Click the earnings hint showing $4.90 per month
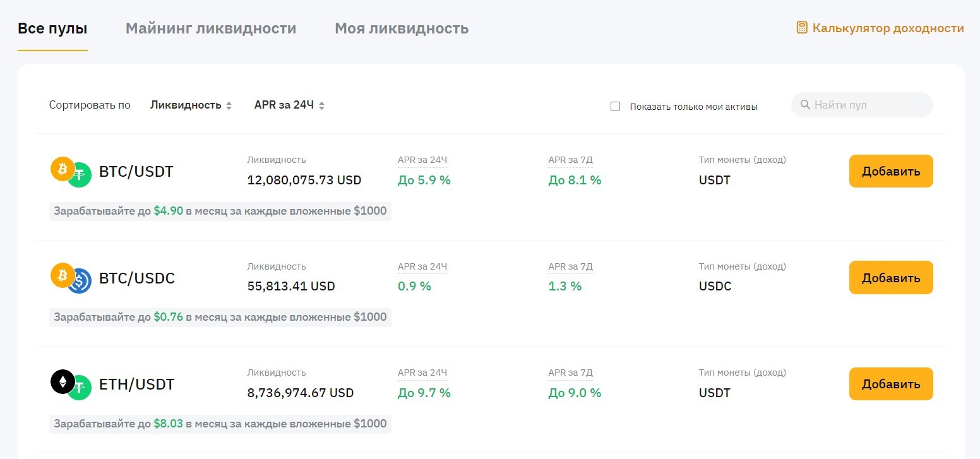Viewport: 980px width, 459px height. pyautogui.click(x=220, y=211)
